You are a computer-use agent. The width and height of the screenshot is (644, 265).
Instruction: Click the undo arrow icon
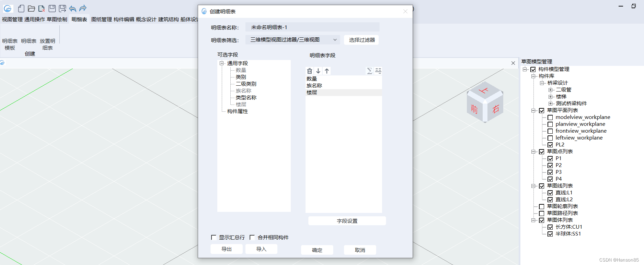[72, 9]
